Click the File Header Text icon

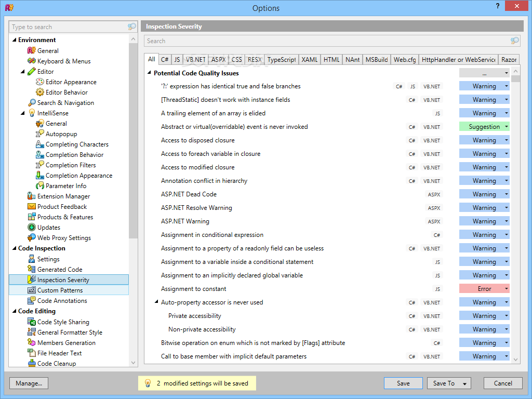click(x=31, y=353)
